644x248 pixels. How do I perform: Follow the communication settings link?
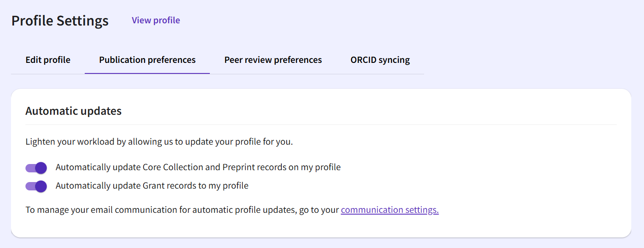coord(390,210)
